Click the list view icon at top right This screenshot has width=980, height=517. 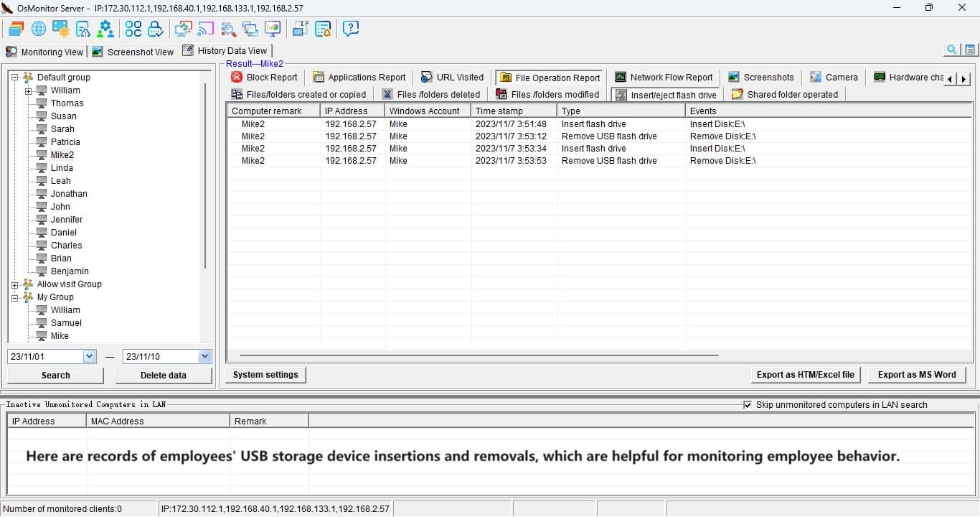pos(970,50)
